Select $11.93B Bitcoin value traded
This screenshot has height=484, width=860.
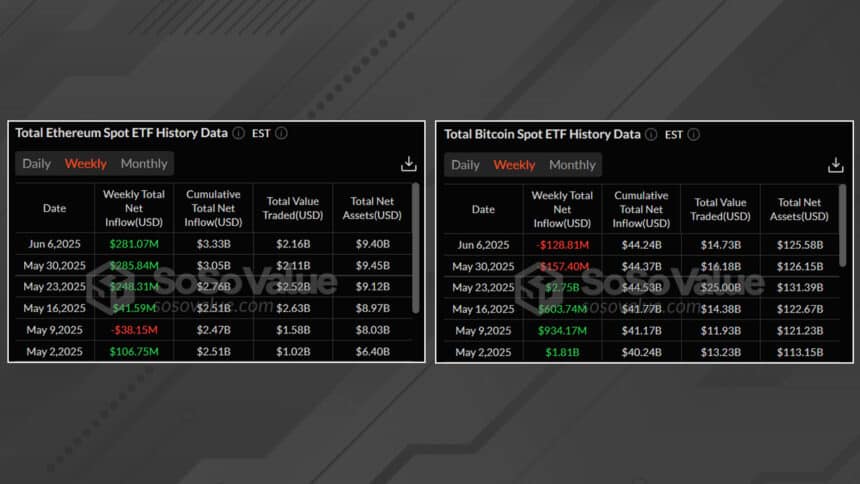720,330
